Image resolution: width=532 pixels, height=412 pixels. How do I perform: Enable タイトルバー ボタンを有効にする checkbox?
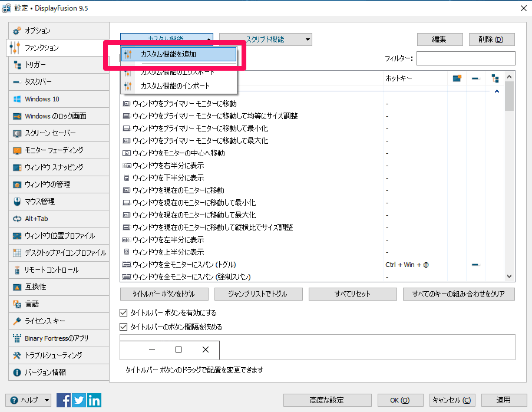pos(124,312)
